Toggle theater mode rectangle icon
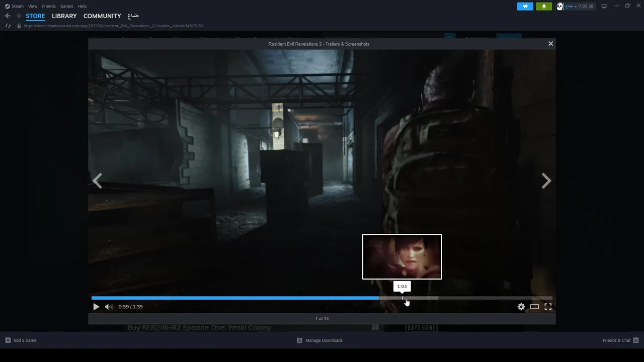 click(534, 307)
